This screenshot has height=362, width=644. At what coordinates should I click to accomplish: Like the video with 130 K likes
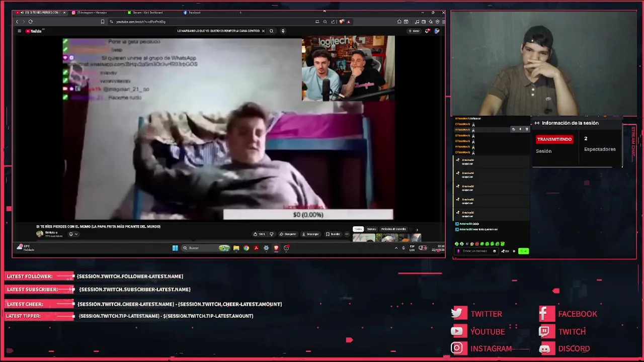tap(259, 234)
